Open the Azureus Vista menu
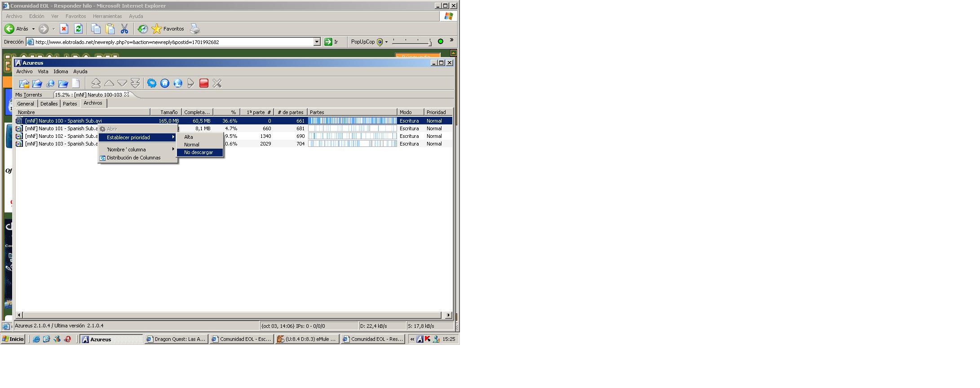The width and height of the screenshot is (980, 388). coord(43,71)
